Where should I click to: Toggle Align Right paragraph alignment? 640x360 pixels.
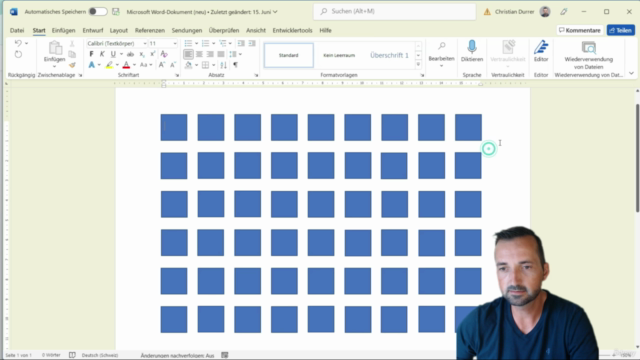point(210,54)
